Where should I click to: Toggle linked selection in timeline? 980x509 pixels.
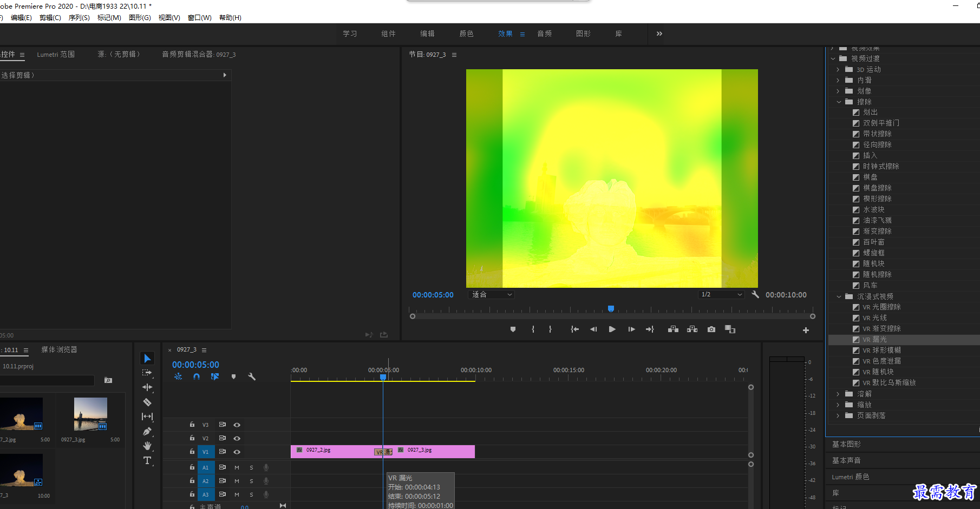click(x=215, y=376)
